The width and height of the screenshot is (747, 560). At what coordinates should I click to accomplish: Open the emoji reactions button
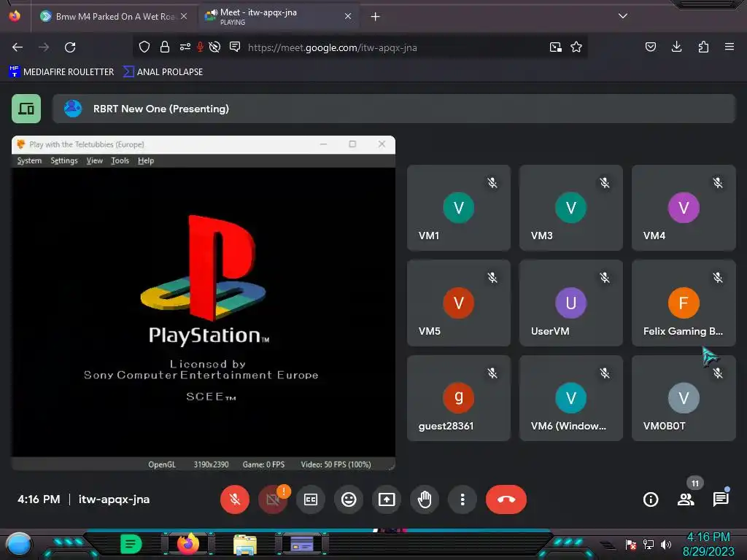click(x=349, y=499)
